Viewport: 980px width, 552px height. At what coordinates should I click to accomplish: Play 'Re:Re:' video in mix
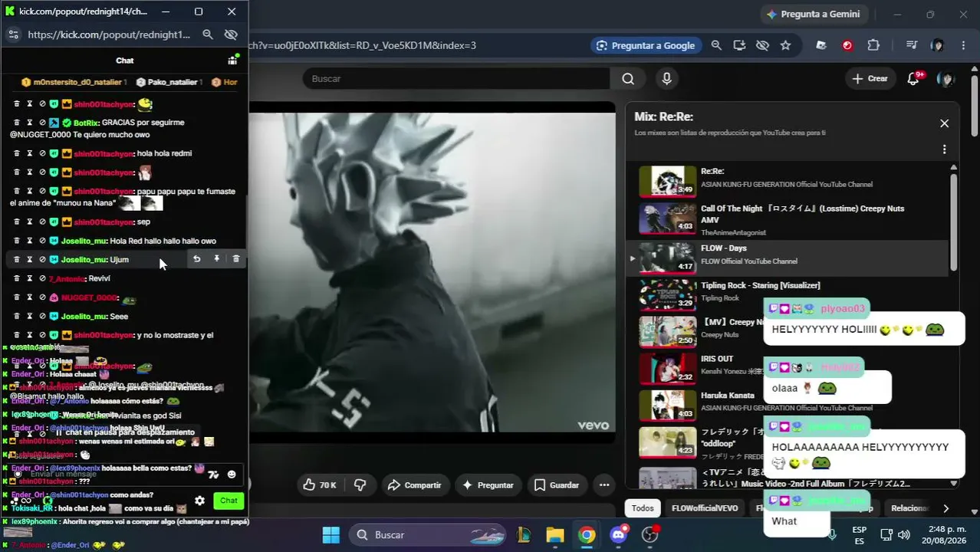[788, 181]
